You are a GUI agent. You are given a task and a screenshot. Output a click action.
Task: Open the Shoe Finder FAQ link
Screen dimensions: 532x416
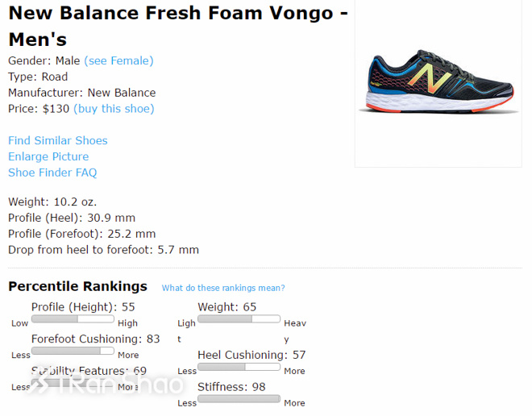coord(52,173)
